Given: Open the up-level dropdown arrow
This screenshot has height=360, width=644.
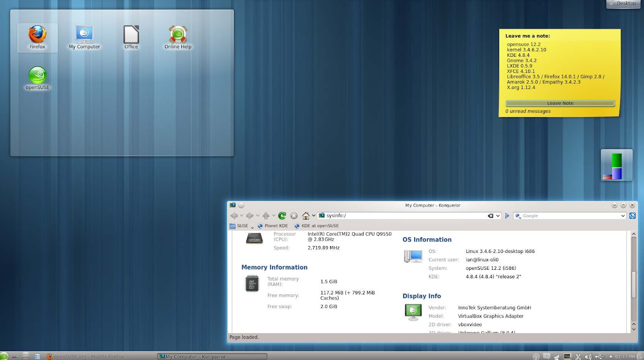Looking at the screenshot, I should coord(274,215).
